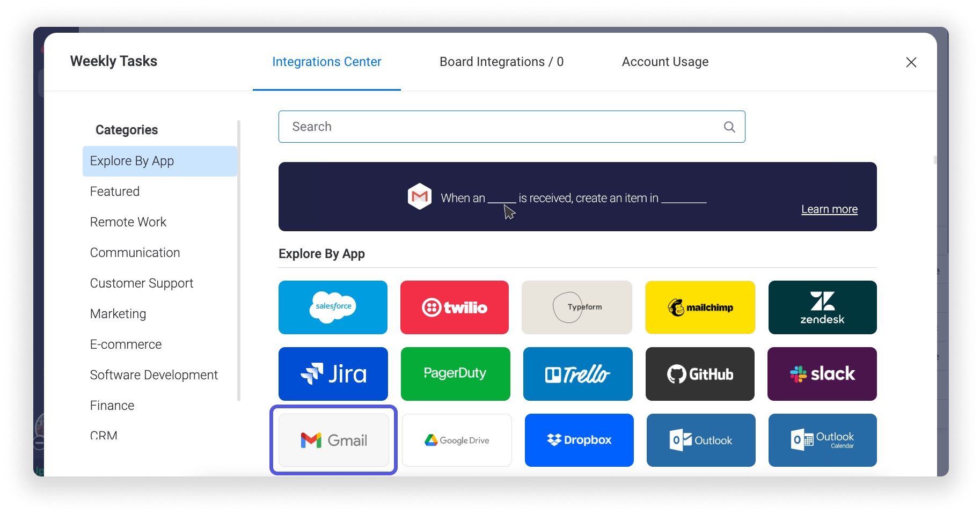Select the highlighted Gmail tile
Screen dimensions: 980x514
click(333, 440)
